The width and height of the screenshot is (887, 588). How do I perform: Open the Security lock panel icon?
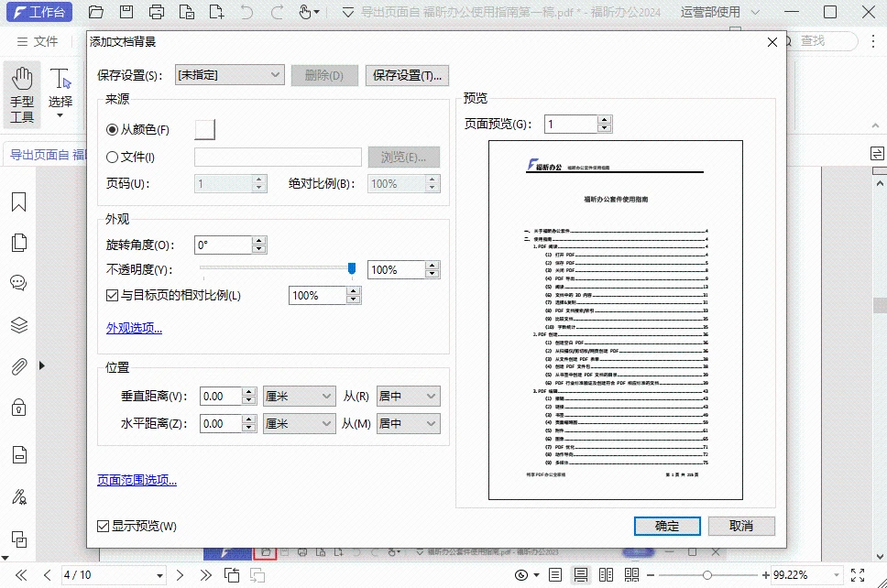18,407
